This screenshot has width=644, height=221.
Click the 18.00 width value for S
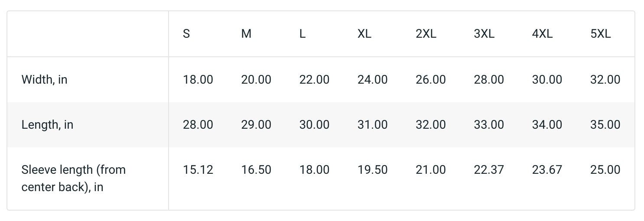point(198,80)
